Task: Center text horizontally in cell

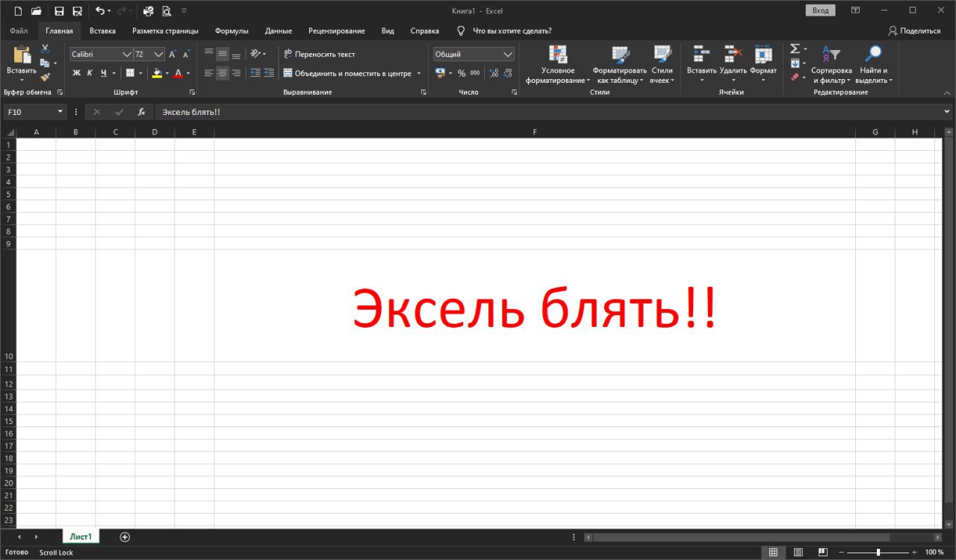Action: (x=223, y=73)
